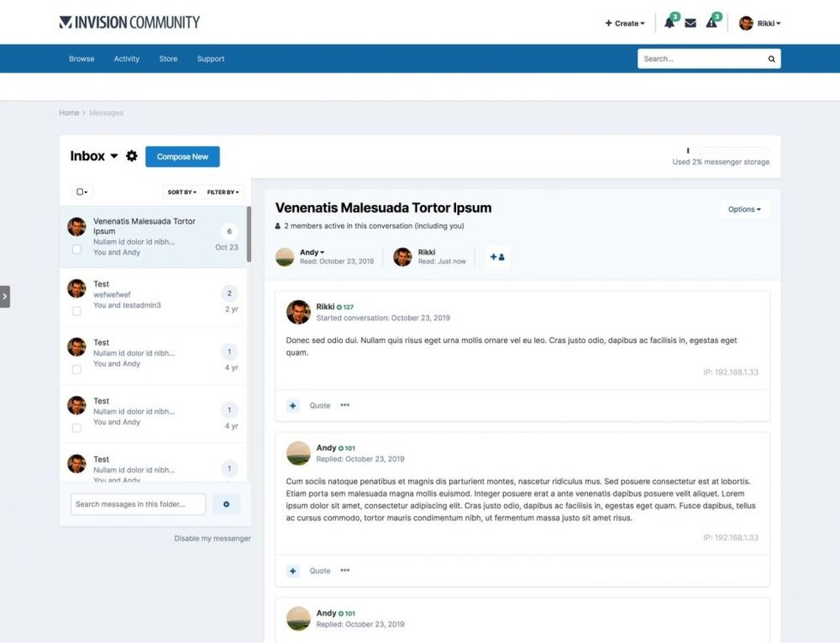Expand the conversation Options dropdown
Screen dimensions: 840x643
pyautogui.click(x=744, y=209)
